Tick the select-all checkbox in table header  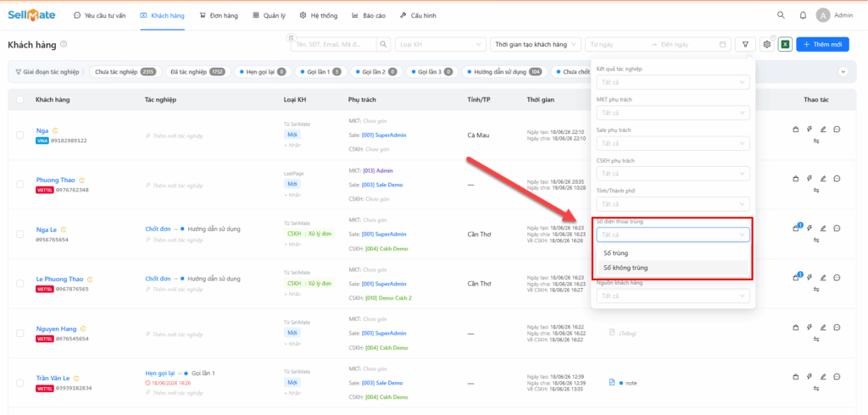20,100
